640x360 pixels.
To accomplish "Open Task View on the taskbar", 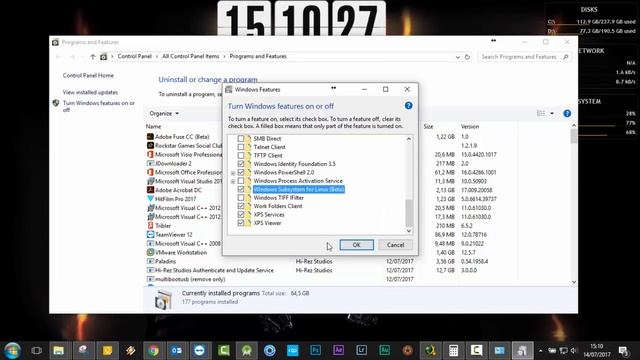I will click(x=37, y=350).
